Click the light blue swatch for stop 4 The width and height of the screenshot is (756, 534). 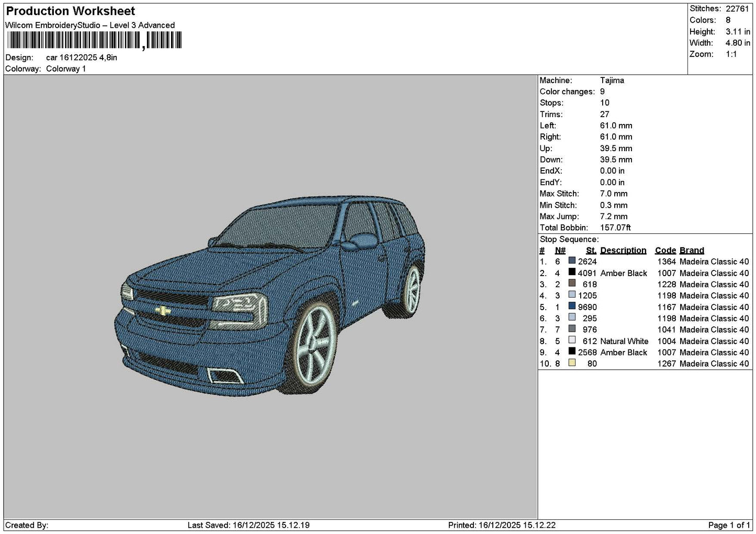572,295
